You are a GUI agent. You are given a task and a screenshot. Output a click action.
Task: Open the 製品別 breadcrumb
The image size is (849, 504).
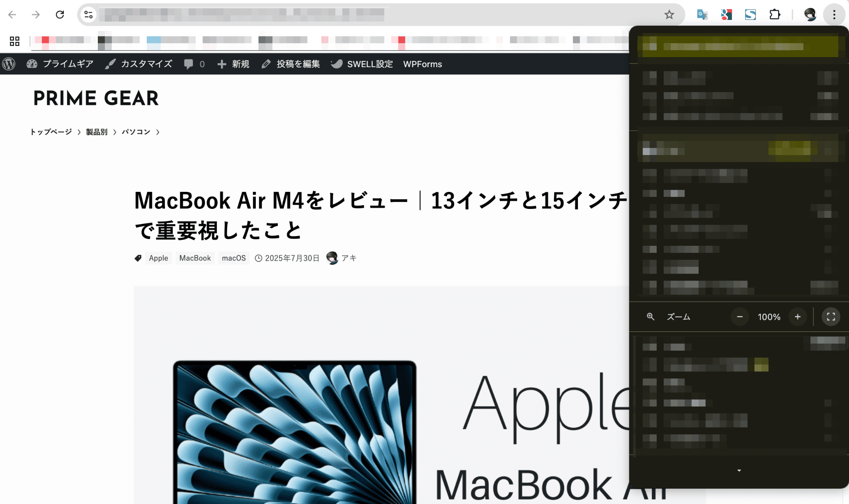pos(97,132)
